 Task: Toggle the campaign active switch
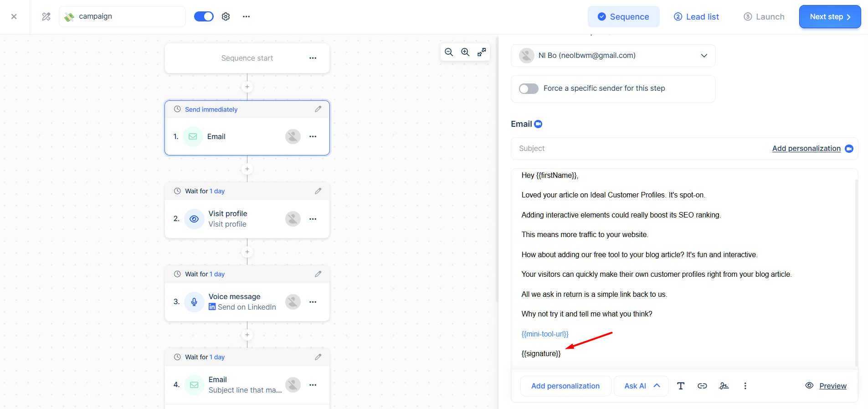(204, 16)
